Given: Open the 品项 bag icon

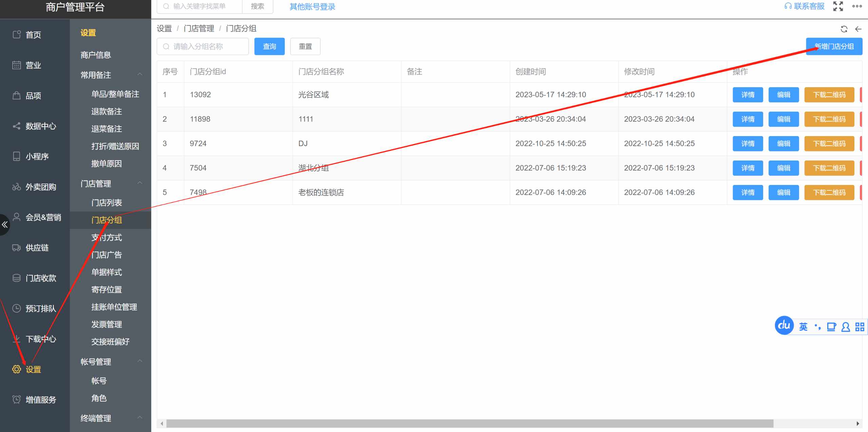Looking at the screenshot, I should 17,95.
